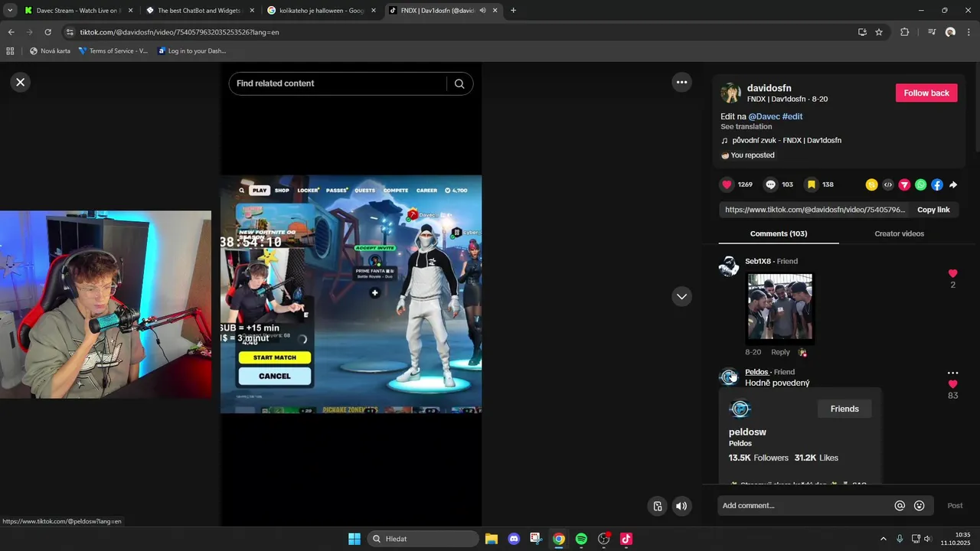Bookmark this page star icon
The image size is (980, 551).
point(879,32)
